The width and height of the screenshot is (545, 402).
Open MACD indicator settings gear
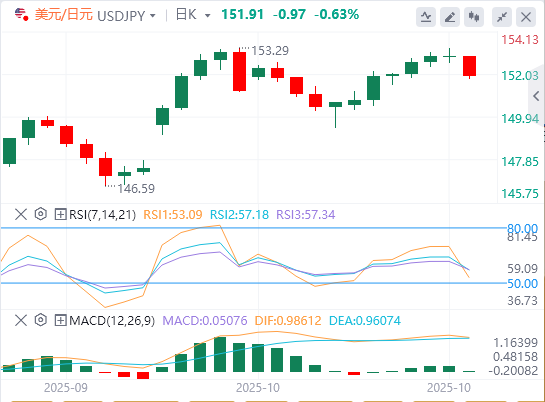coord(41,320)
